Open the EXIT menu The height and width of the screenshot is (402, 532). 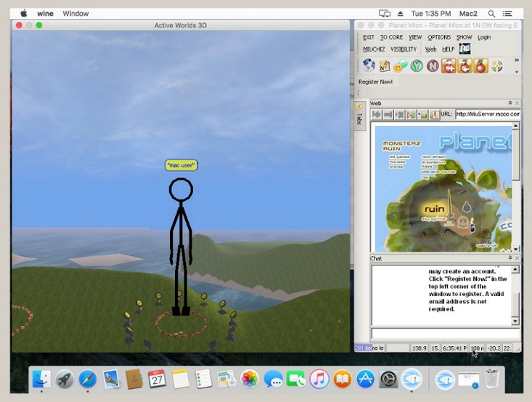click(x=369, y=37)
